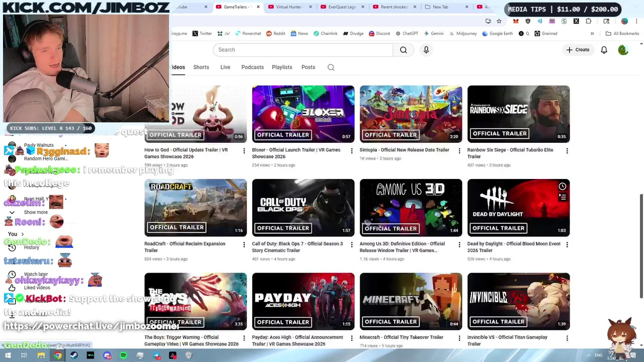
Task: Open All Bookmarks folder
Action: [x=622, y=34]
